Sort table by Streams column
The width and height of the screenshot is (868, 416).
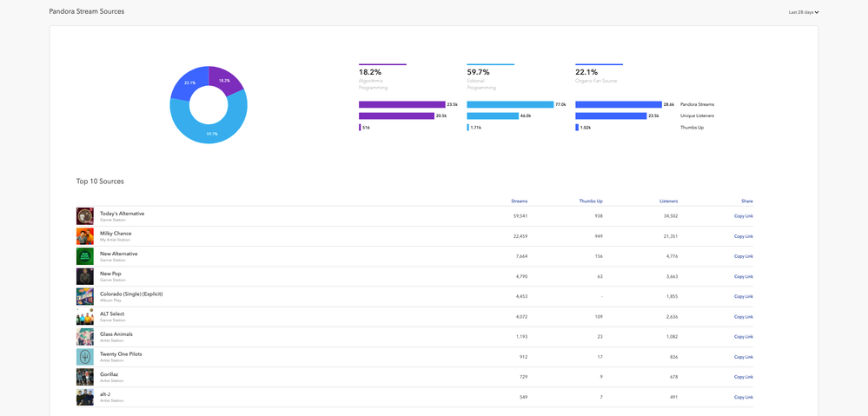[x=519, y=201]
